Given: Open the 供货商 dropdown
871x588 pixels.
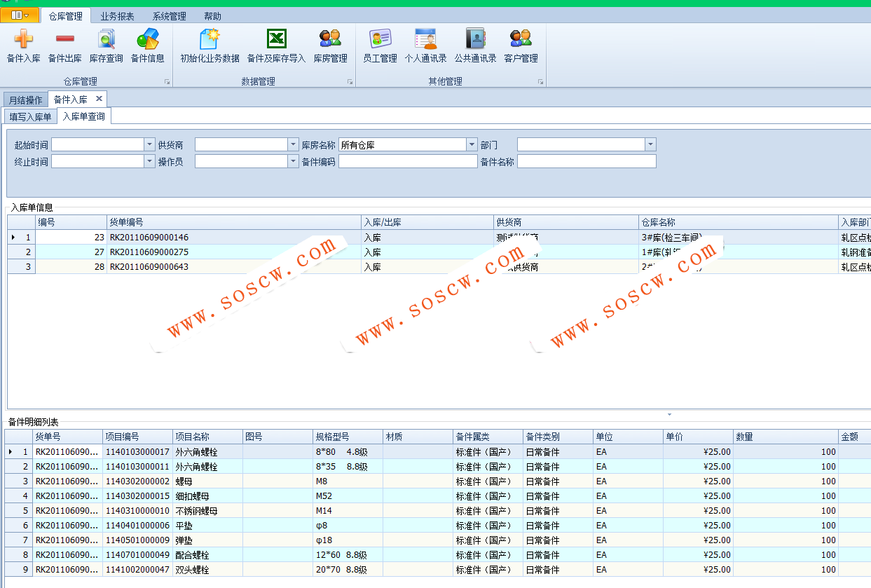Looking at the screenshot, I should click(x=293, y=144).
